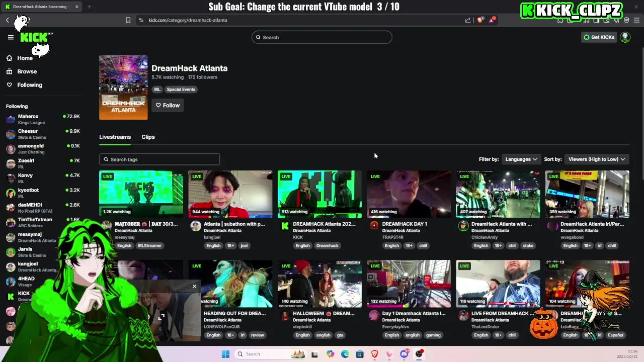Viewport: 644px width, 362px height.
Task: Close the floating mini player
Action: 194,286
